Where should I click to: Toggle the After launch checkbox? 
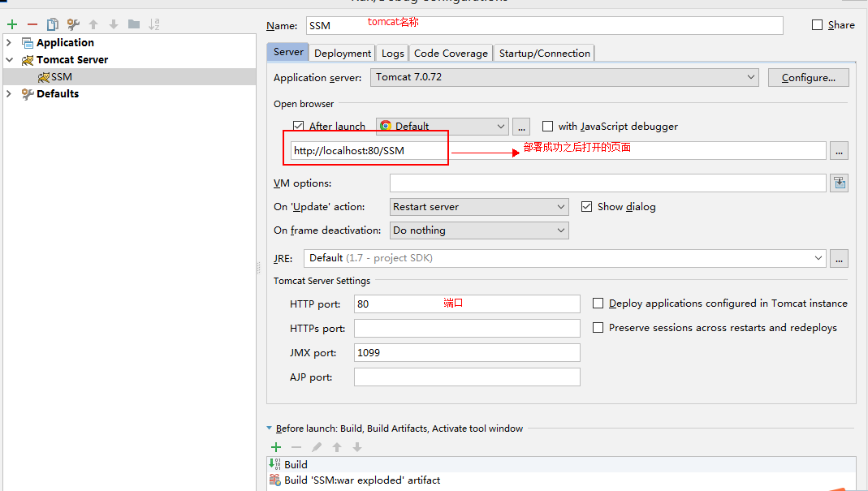coord(298,126)
